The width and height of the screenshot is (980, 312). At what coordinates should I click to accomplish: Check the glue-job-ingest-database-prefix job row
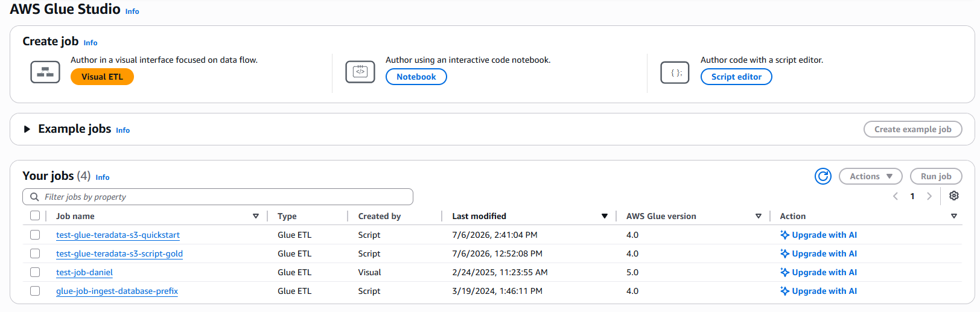tap(35, 291)
